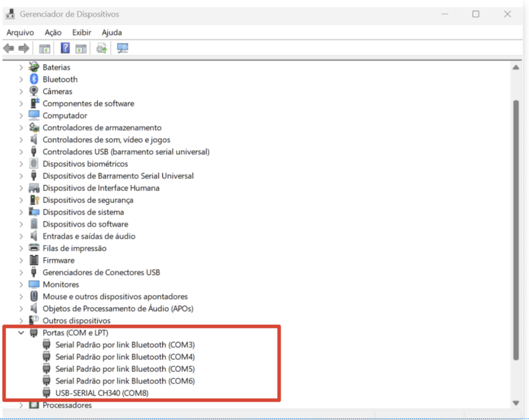The image size is (529, 420).
Task: Expand Objetos de Processamento de Áudio chevron
Action: pyautogui.click(x=21, y=309)
